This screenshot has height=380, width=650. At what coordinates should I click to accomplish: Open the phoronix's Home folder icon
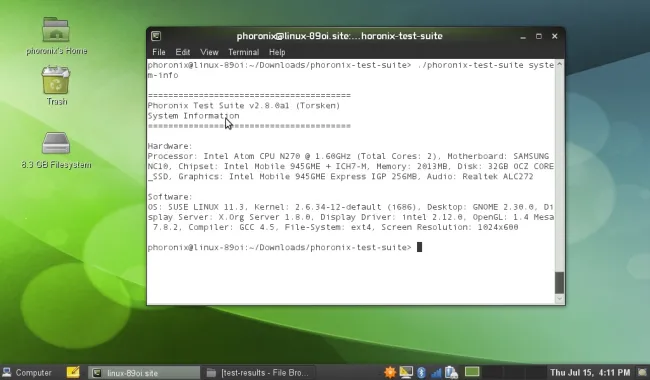coord(56,30)
